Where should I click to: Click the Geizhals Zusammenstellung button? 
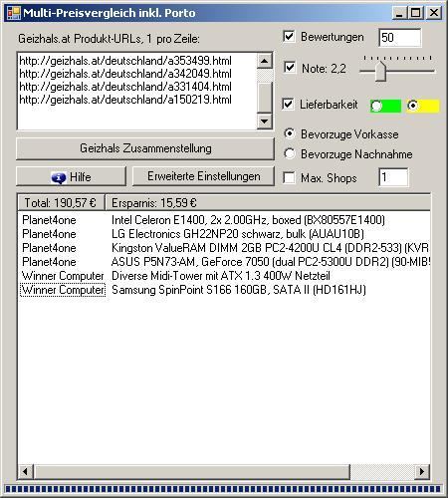tap(145, 148)
